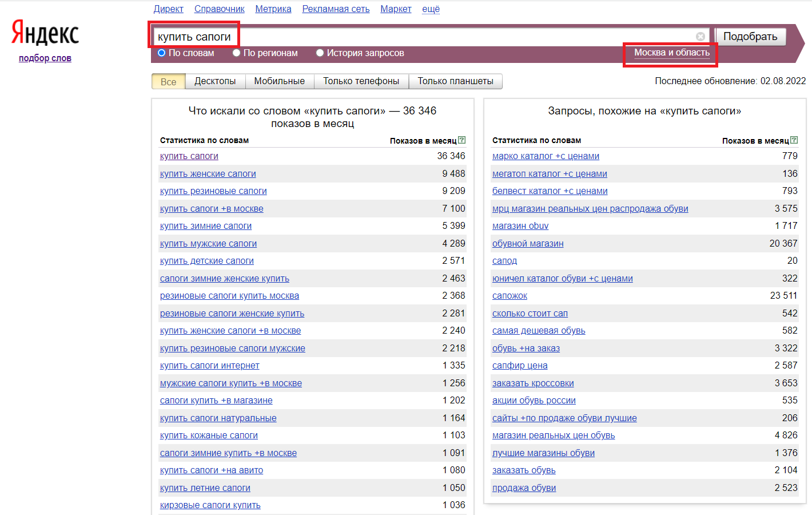Clear the search field with the X icon
This screenshot has width=812, height=515.
(700, 37)
